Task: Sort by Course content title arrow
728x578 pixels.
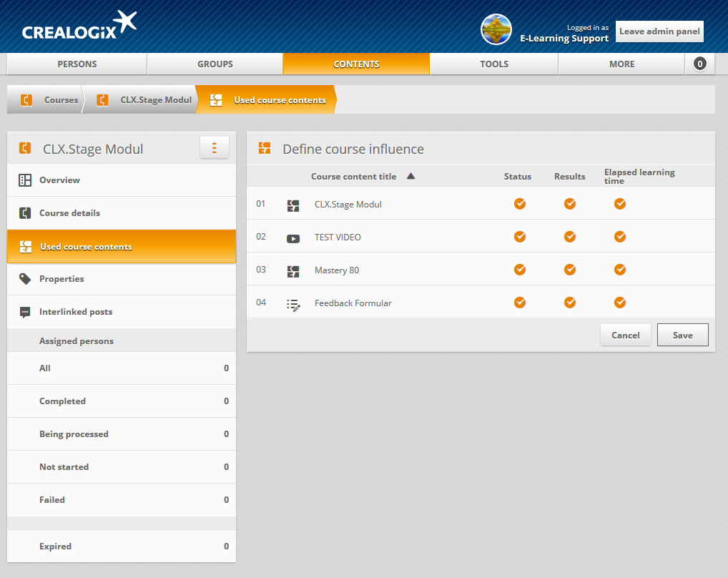Action: [x=410, y=176]
